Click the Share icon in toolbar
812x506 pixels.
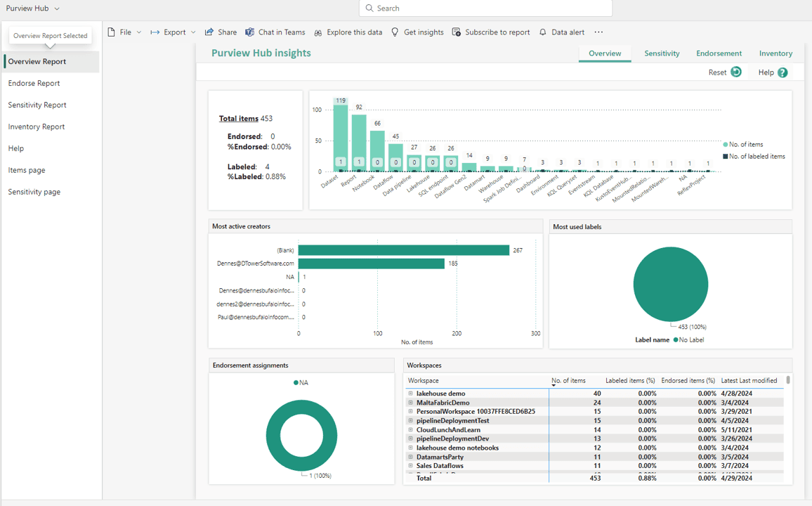[209, 32]
